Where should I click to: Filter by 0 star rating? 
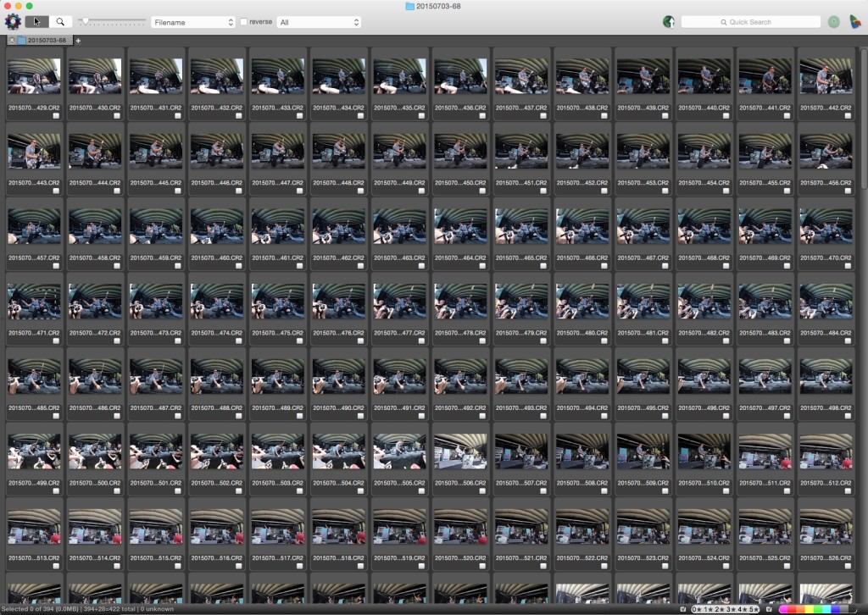696,609
